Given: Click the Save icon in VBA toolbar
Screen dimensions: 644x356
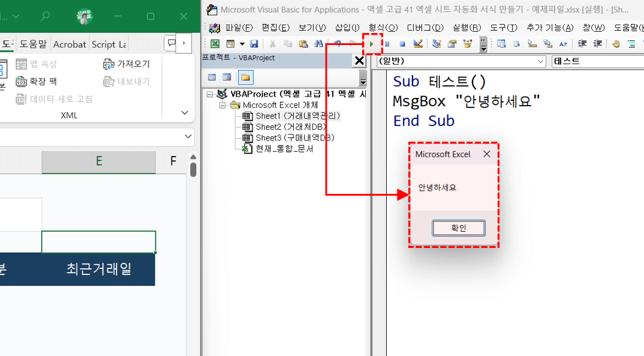Looking at the screenshot, I should pos(254,44).
